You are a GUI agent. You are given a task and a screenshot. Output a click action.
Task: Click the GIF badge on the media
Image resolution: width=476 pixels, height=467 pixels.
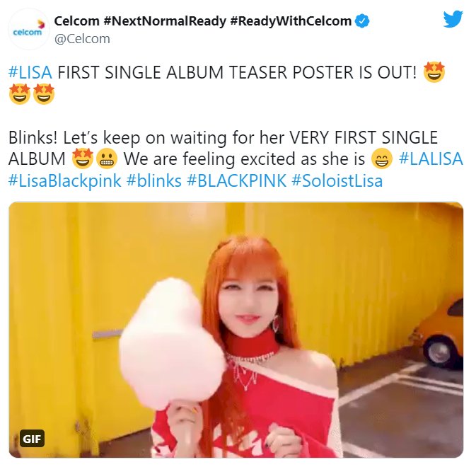(x=32, y=439)
